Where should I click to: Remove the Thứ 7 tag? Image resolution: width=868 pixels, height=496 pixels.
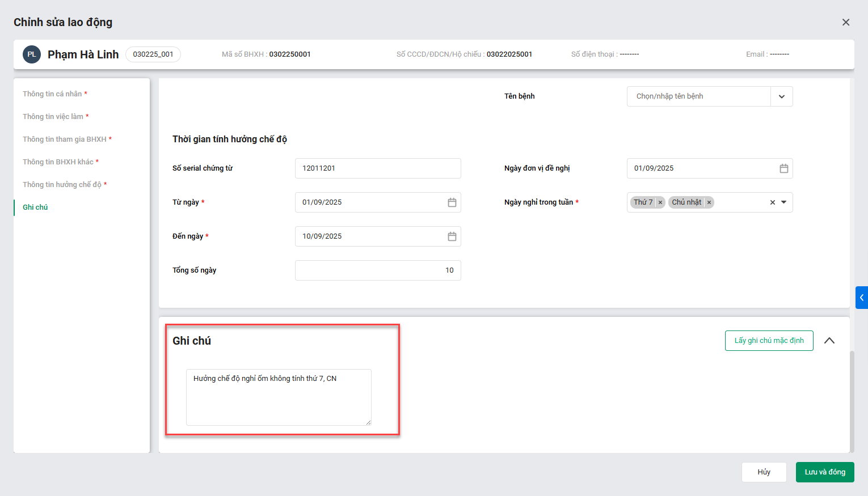pos(660,202)
